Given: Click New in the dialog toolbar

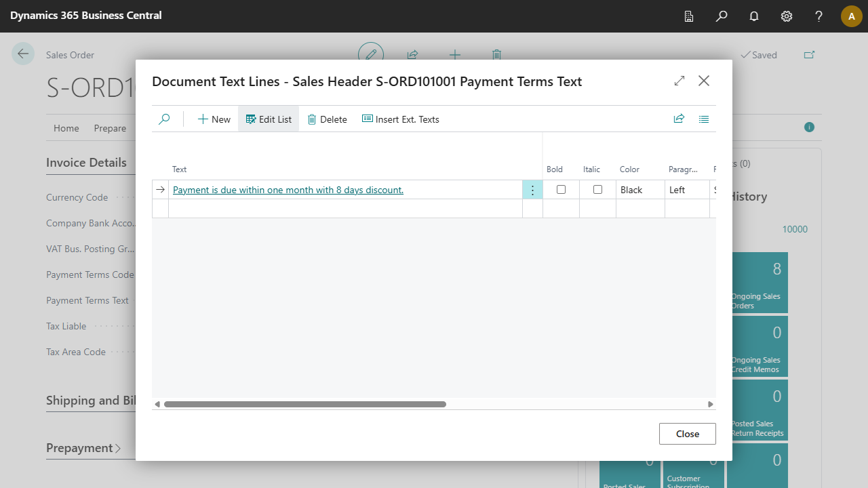Looking at the screenshot, I should tap(214, 119).
